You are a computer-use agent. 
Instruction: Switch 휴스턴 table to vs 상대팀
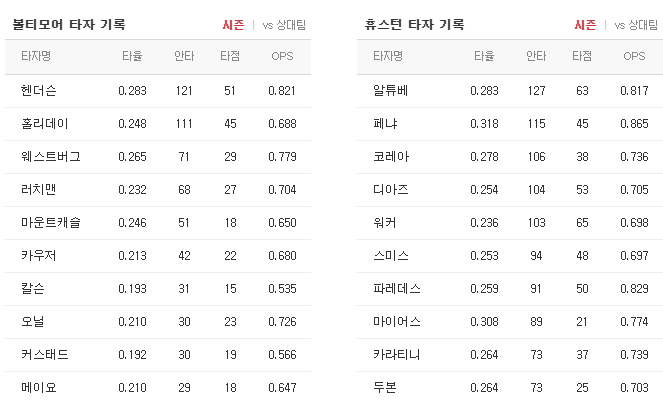636,25
